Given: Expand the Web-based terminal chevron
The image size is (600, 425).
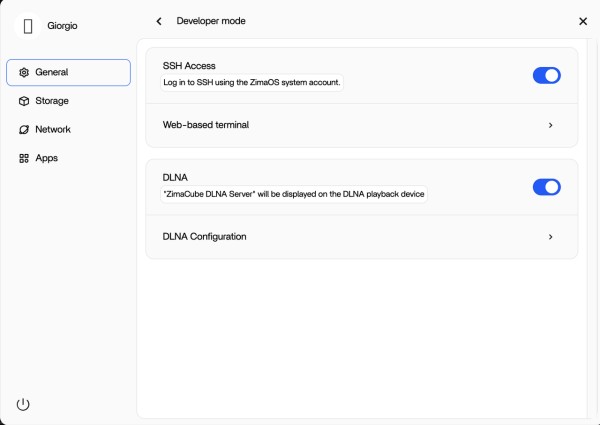Looking at the screenshot, I should (550, 125).
